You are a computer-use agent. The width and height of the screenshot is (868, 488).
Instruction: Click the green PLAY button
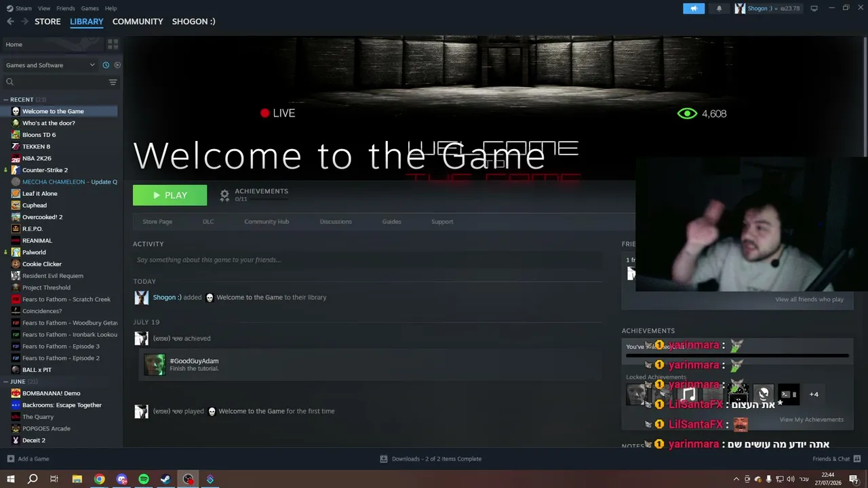170,195
